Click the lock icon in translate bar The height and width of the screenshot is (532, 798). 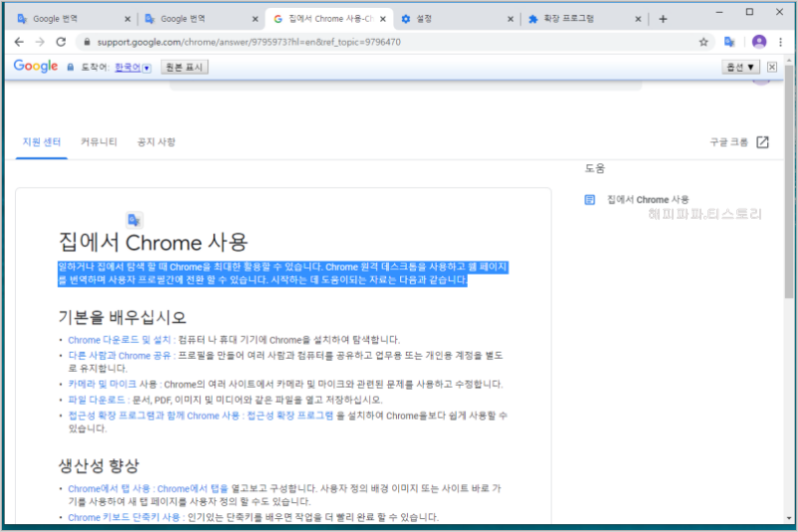71,68
